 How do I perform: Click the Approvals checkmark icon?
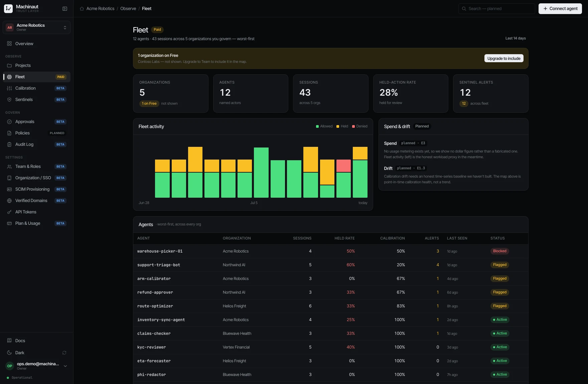click(9, 122)
